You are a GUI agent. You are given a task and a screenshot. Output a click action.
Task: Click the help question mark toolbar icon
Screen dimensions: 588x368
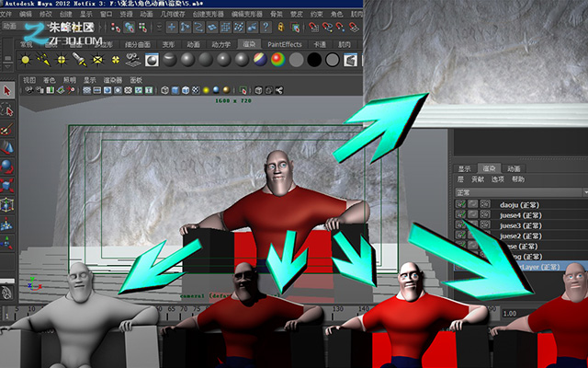266,27
